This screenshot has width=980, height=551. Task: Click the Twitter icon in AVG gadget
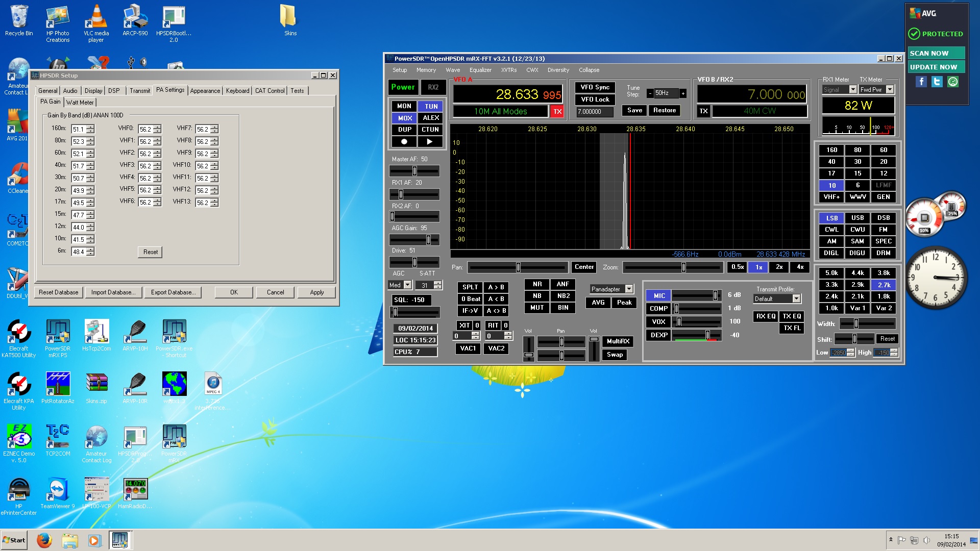937,82
